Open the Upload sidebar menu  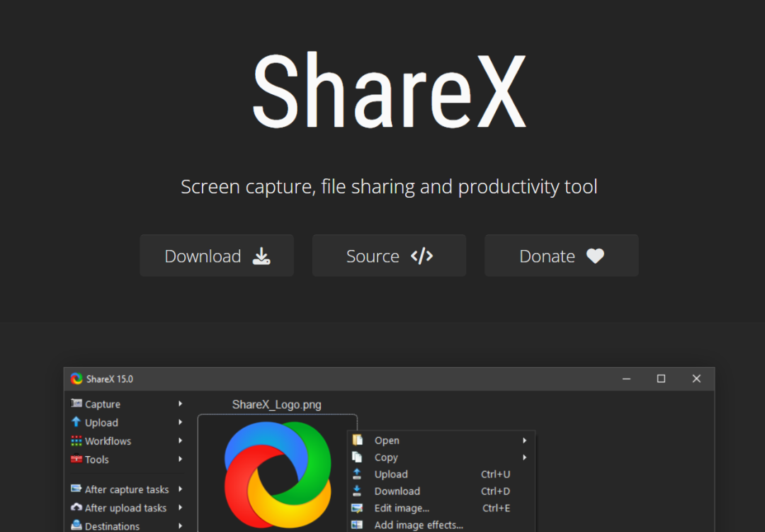pyautogui.click(x=127, y=422)
